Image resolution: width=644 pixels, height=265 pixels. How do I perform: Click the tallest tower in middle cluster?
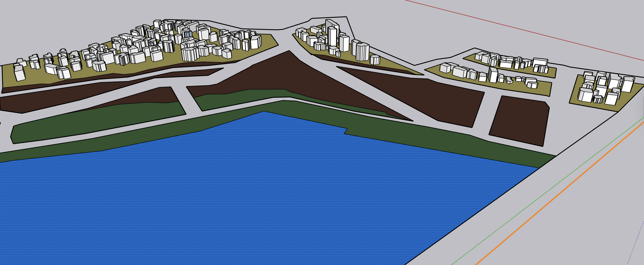click(x=332, y=36)
